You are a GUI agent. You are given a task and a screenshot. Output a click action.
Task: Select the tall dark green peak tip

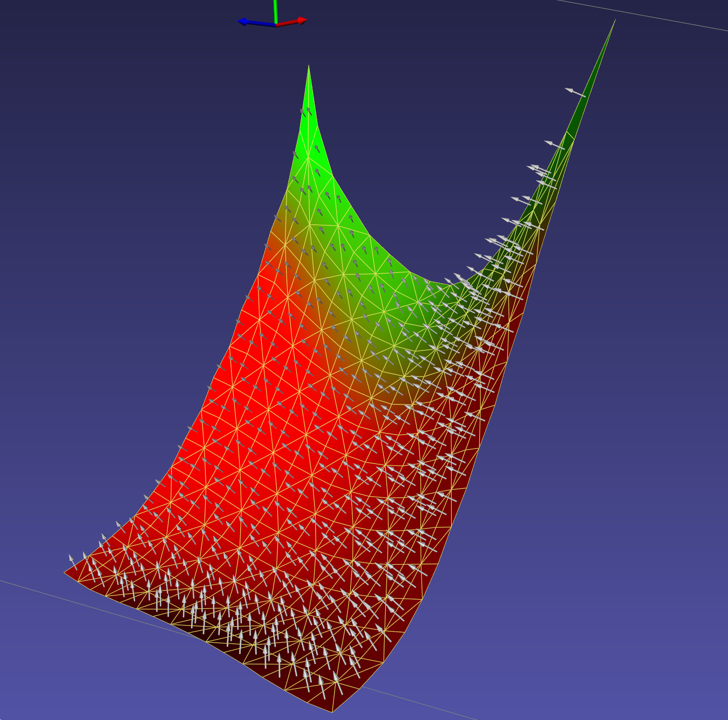615,20
